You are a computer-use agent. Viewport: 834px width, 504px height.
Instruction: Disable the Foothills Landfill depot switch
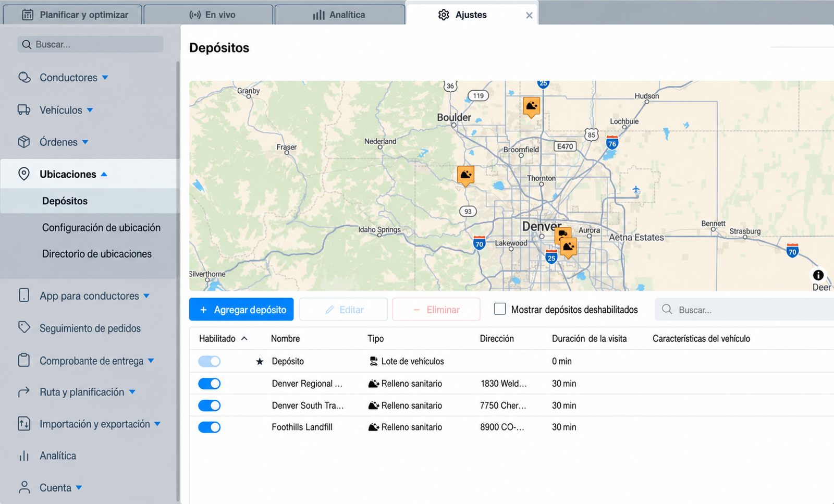pyautogui.click(x=209, y=427)
